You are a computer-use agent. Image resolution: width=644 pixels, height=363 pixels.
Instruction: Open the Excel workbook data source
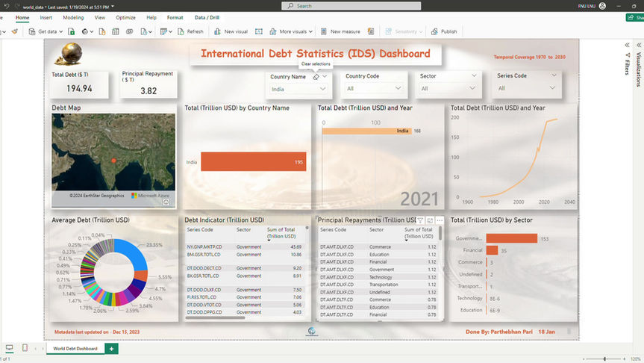pyautogui.click(x=71, y=31)
